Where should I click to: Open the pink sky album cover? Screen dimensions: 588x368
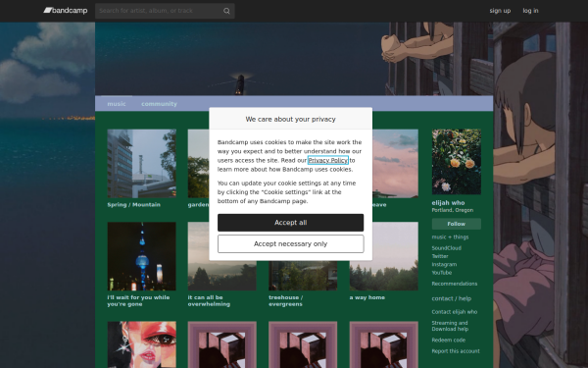click(x=395, y=163)
